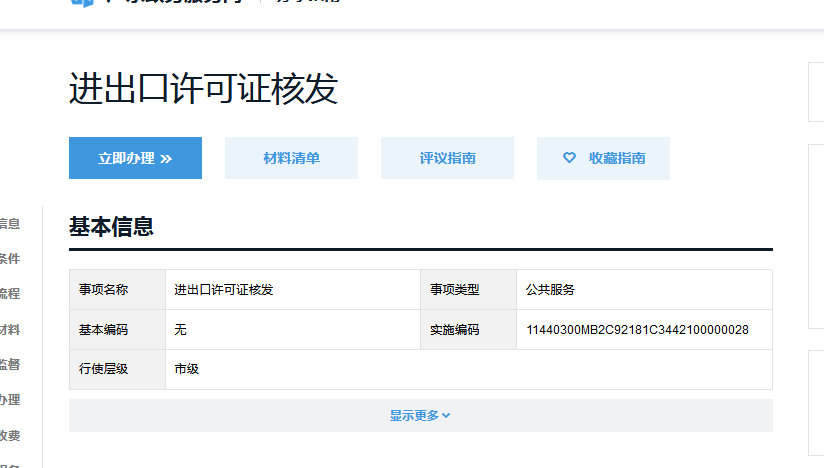Jump to 收费 section in sidebar
824x468 pixels.
9,435
